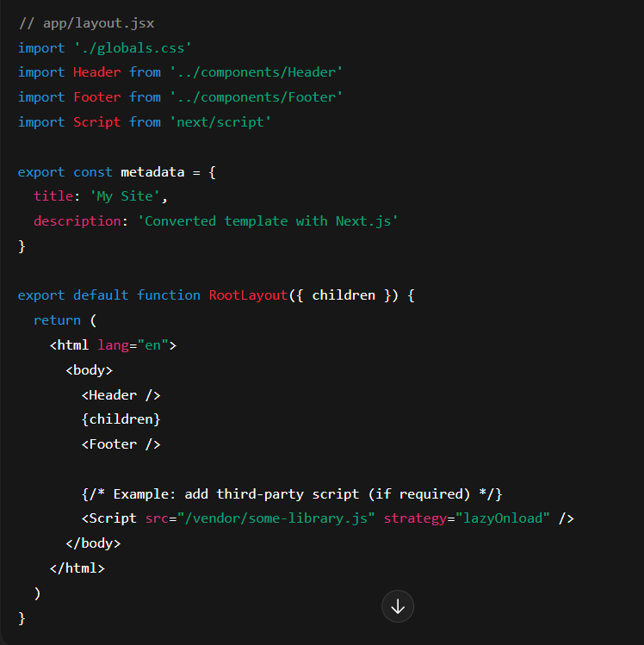Click the 'return (' statement
The width and height of the screenshot is (644, 645).
click(x=65, y=320)
